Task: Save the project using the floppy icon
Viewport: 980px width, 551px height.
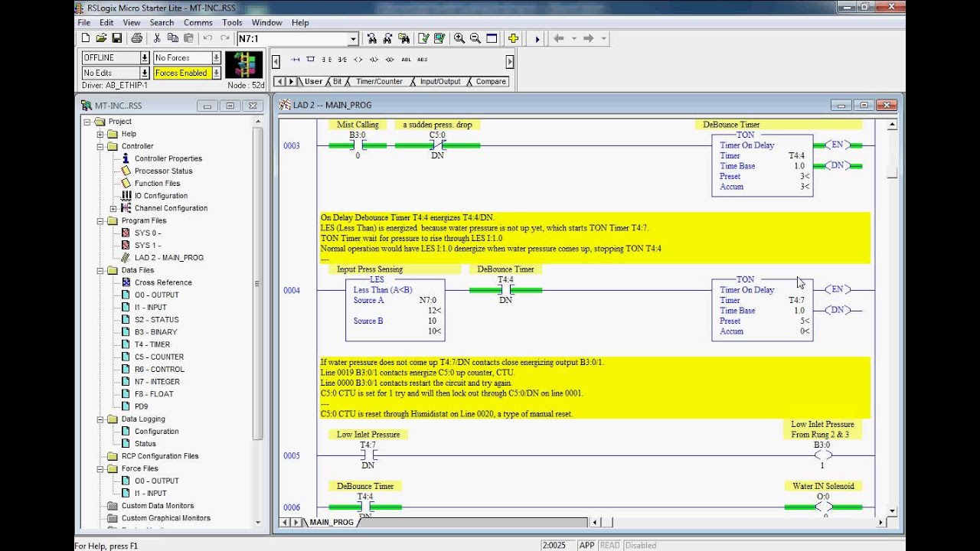Action: point(117,38)
